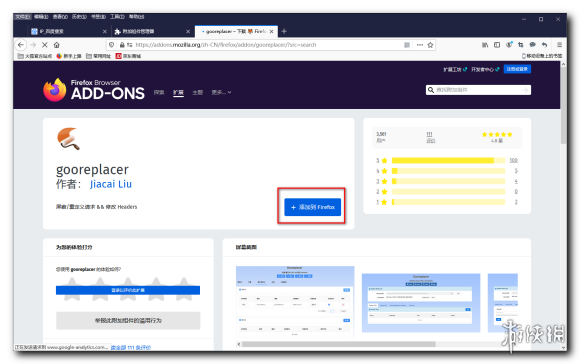Open the 文件 menu in menu bar
This screenshot has height=364, width=580.
click(x=23, y=17)
